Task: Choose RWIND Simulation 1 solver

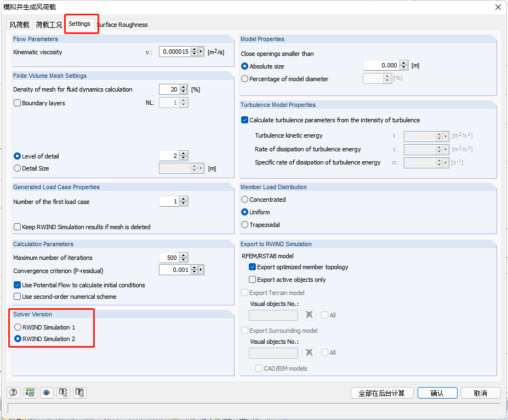Action: tap(18, 327)
